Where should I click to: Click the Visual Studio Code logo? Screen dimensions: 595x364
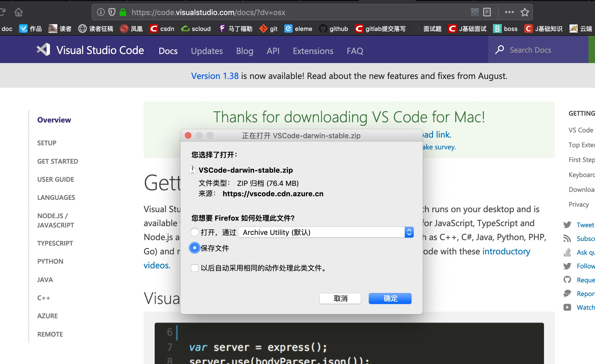coord(43,50)
